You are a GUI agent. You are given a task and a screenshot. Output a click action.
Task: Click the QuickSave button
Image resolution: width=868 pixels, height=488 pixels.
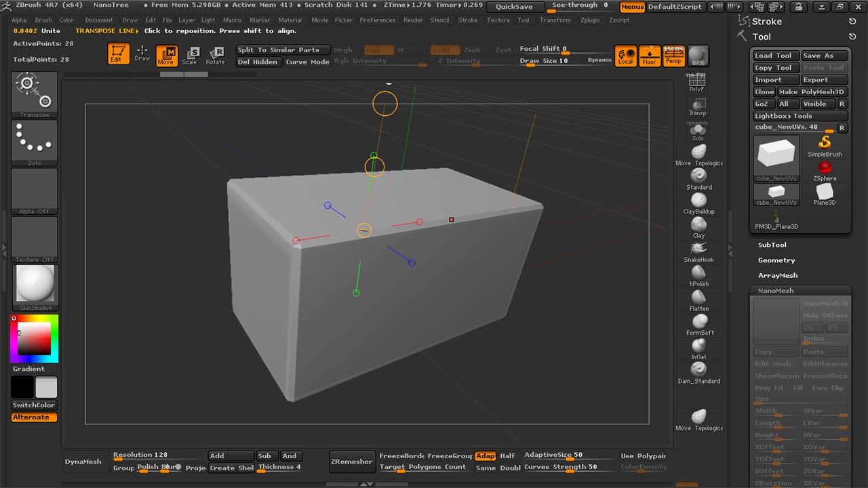point(515,7)
